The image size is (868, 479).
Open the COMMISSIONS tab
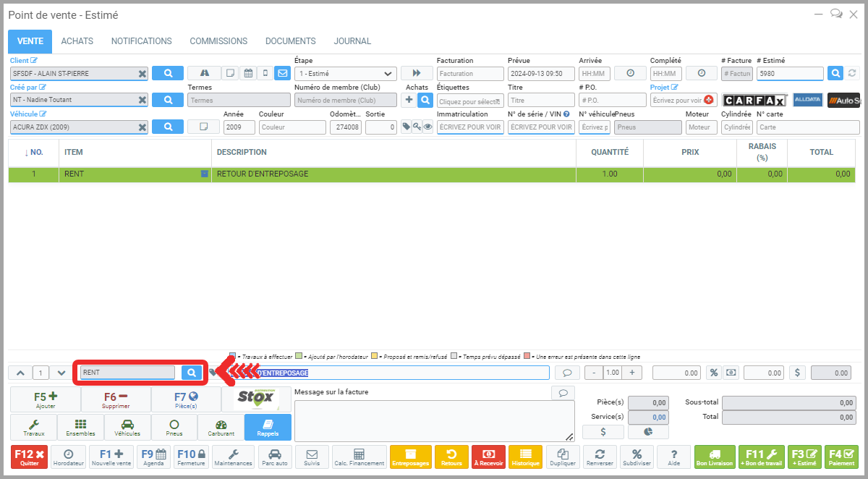click(x=218, y=41)
